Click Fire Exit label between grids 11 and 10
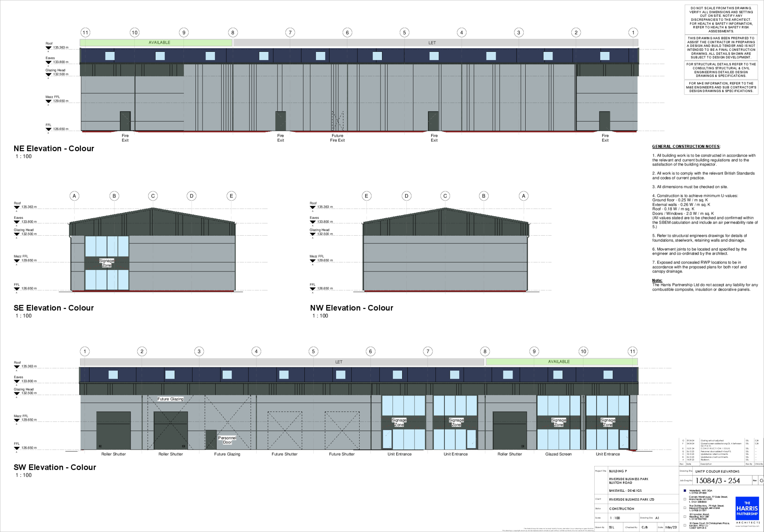The height and width of the screenshot is (532, 764). point(125,138)
